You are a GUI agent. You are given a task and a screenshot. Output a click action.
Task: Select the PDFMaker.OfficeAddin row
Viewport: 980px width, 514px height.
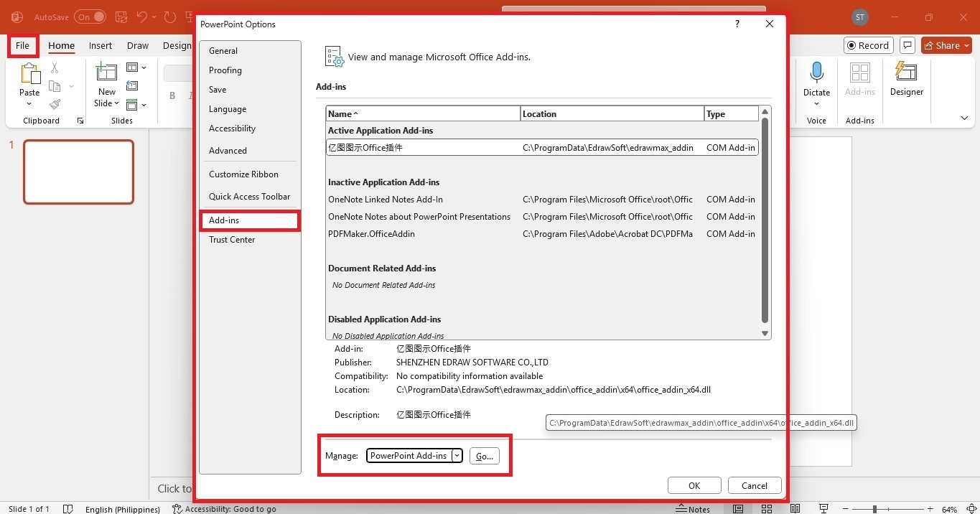pyautogui.click(x=542, y=234)
